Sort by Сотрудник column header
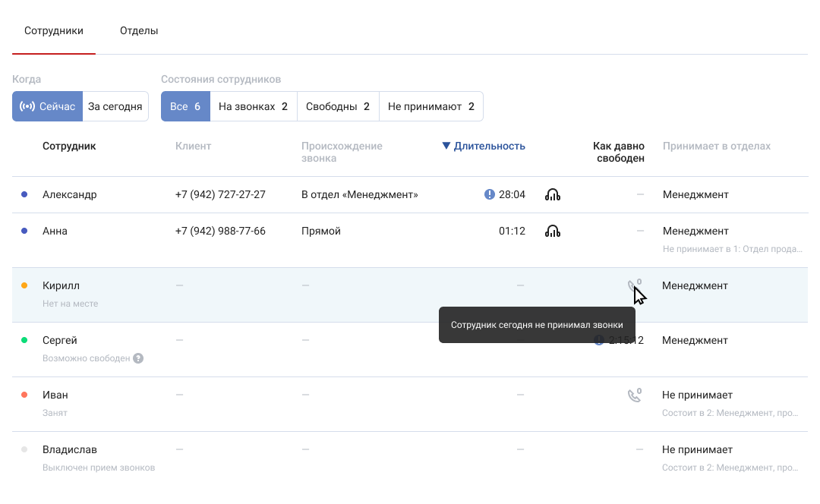 [69, 146]
